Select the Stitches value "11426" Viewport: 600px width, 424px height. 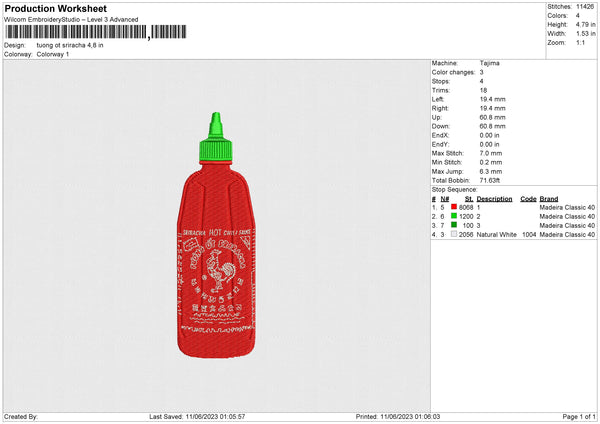[x=585, y=7]
